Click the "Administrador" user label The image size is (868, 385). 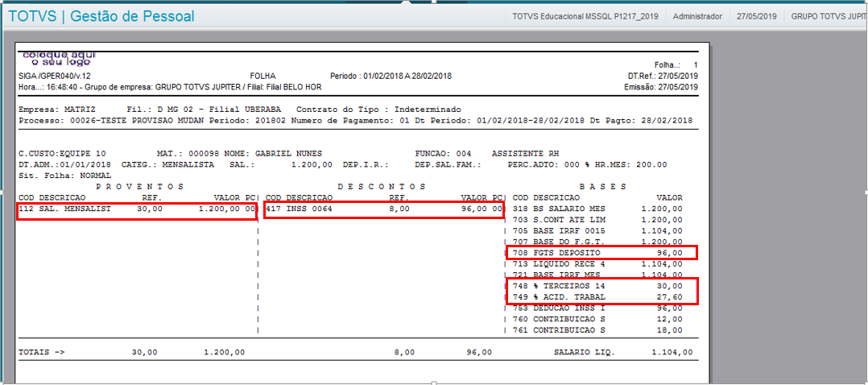pyautogui.click(x=697, y=17)
